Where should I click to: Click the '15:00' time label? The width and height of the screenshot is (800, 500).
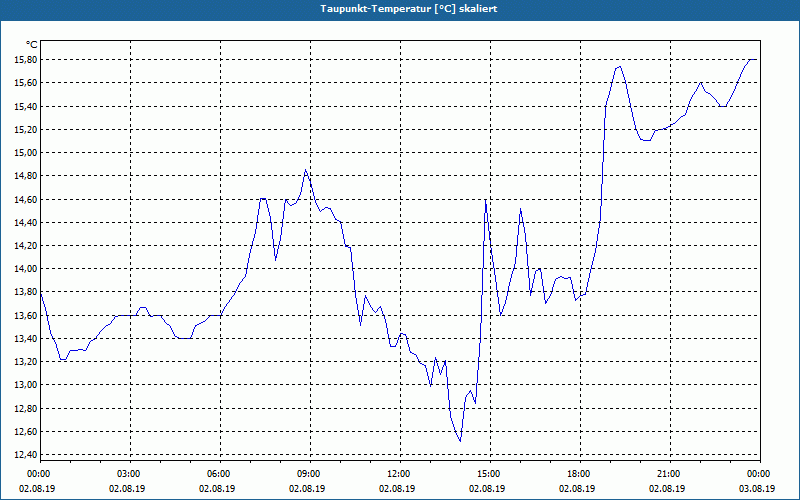point(490,474)
